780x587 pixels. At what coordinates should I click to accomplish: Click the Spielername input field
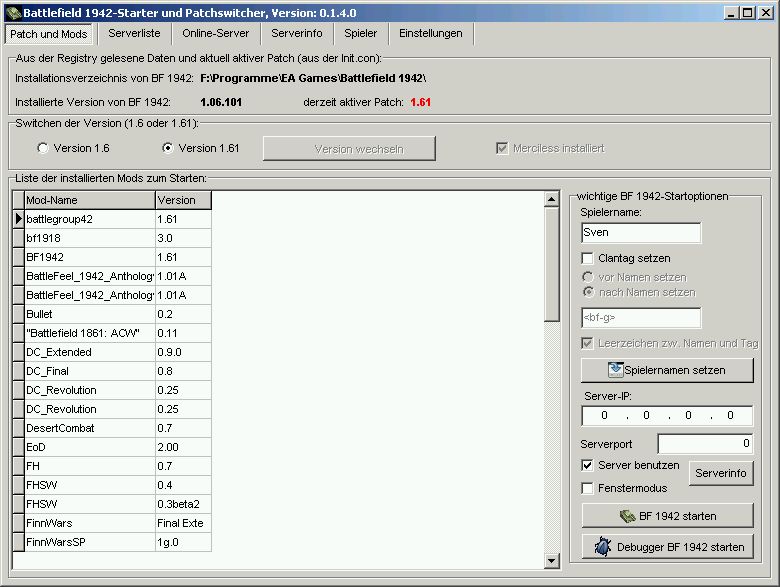point(640,233)
